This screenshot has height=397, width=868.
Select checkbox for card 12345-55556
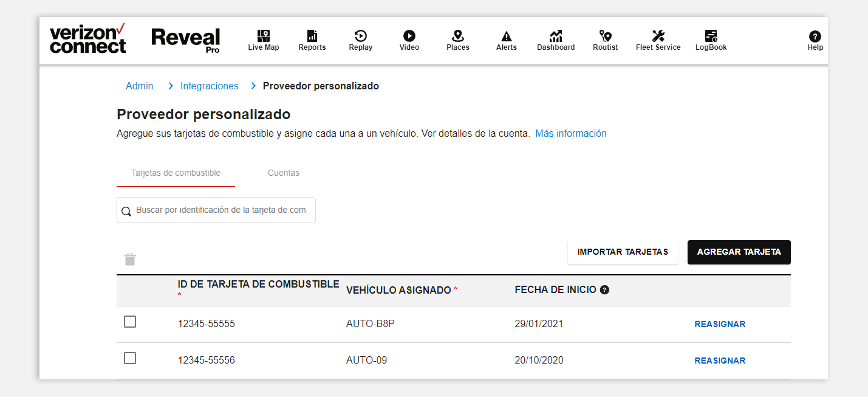130,359
